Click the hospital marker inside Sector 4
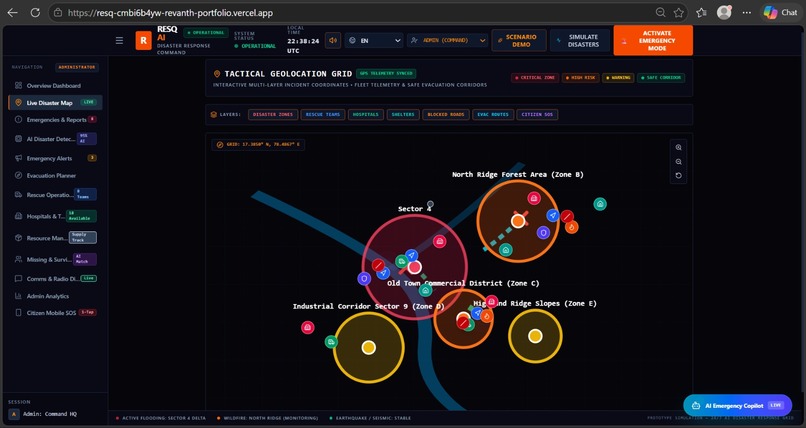 click(439, 241)
